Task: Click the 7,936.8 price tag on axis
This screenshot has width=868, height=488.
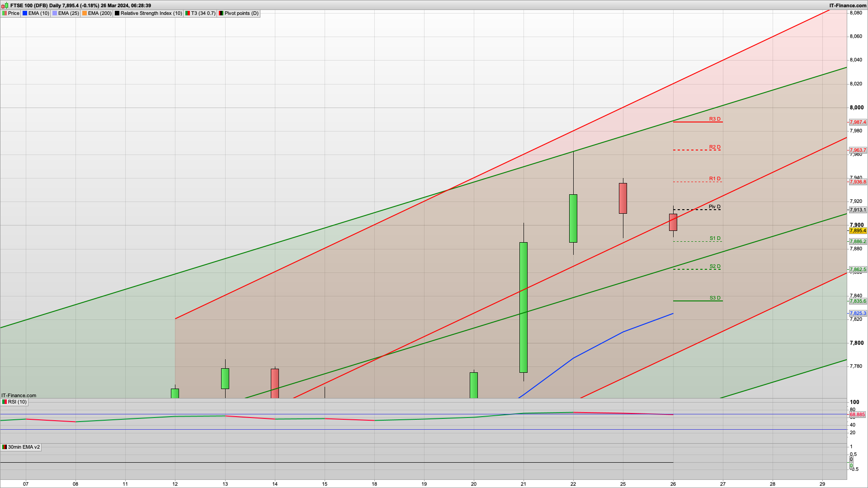Action: (x=858, y=182)
